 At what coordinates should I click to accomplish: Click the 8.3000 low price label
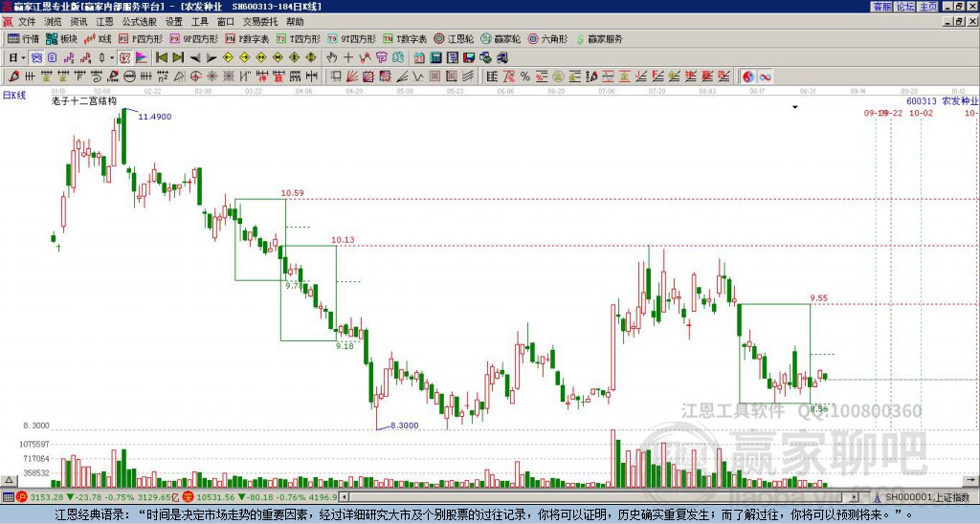click(405, 426)
